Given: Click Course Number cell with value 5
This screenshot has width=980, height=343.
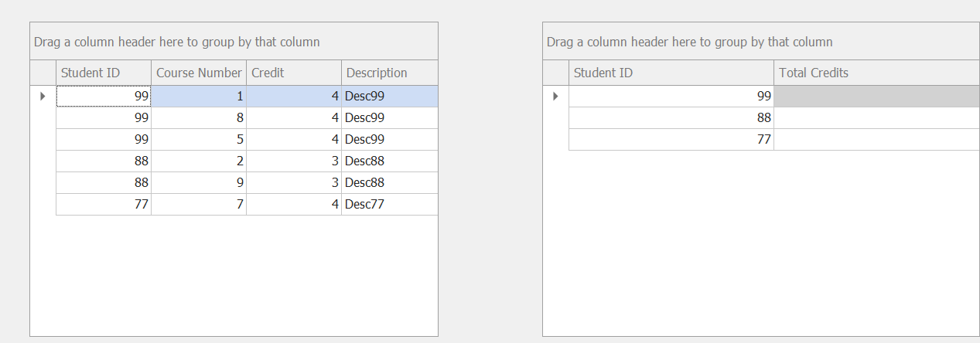Looking at the screenshot, I should point(199,140).
